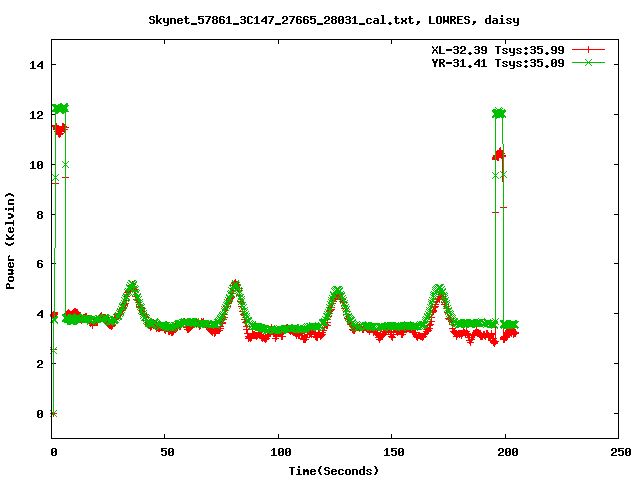Click the red plus legend marker
640x480 pixels.
point(588,50)
